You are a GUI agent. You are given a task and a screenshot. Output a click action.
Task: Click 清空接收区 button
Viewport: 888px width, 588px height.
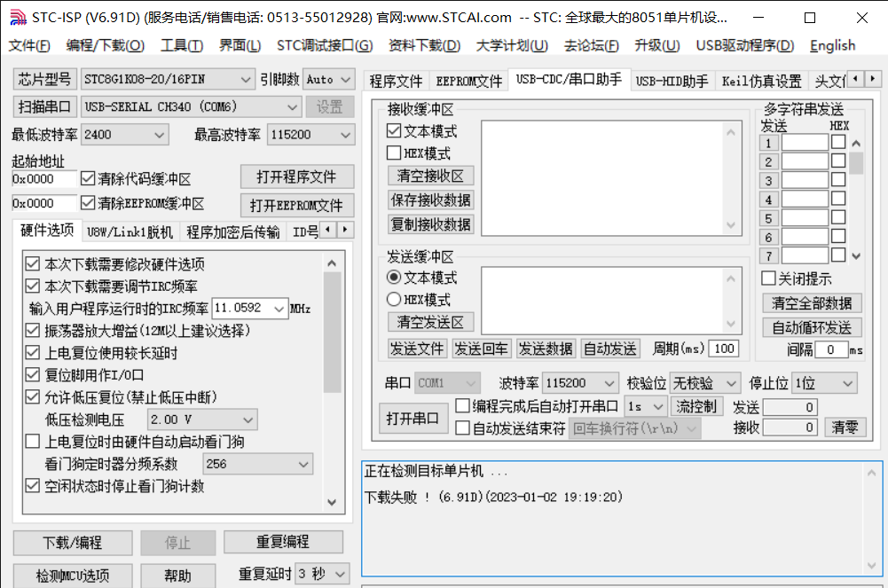[x=430, y=176]
